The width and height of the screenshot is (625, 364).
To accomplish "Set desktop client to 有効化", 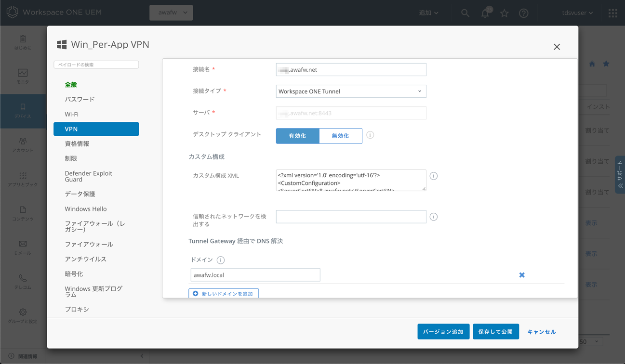I will (297, 136).
